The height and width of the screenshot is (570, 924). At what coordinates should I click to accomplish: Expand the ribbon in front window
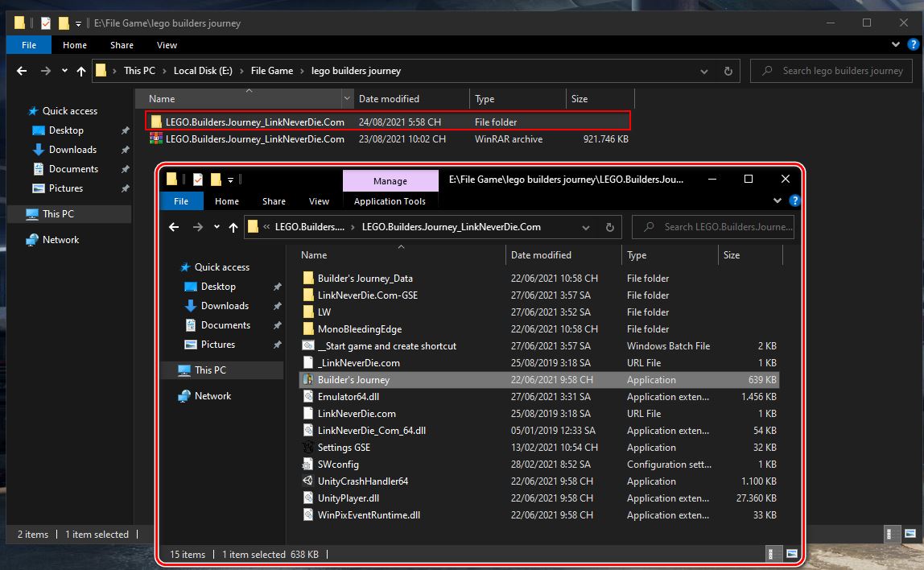[x=778, y=201]
